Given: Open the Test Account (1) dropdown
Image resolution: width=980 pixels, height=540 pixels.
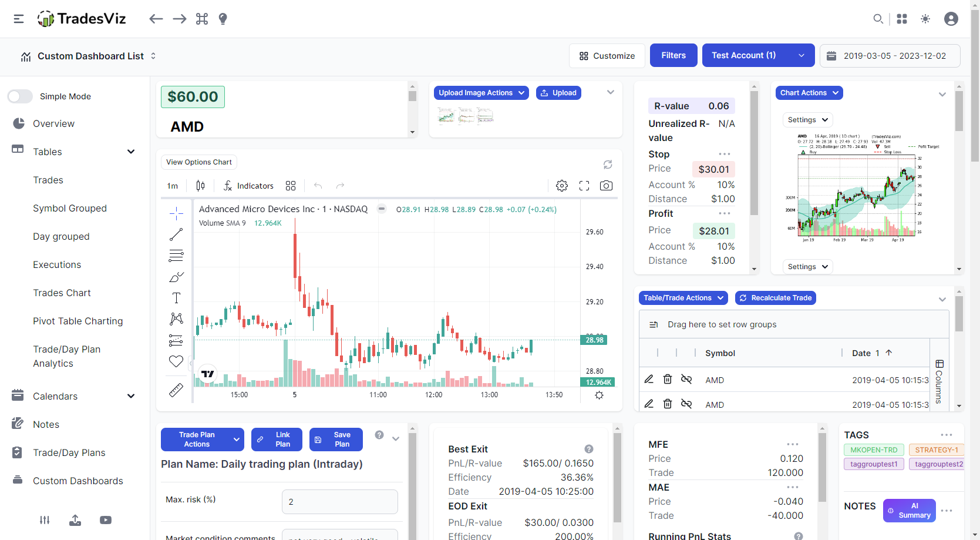Looking at the screenshot, I should 759,55.
